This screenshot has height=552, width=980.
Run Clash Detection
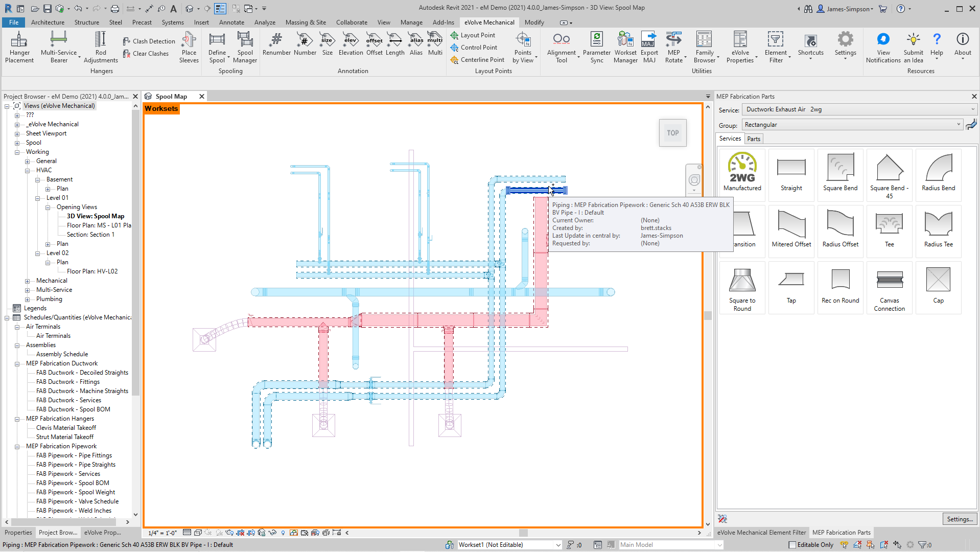[149, 41]
